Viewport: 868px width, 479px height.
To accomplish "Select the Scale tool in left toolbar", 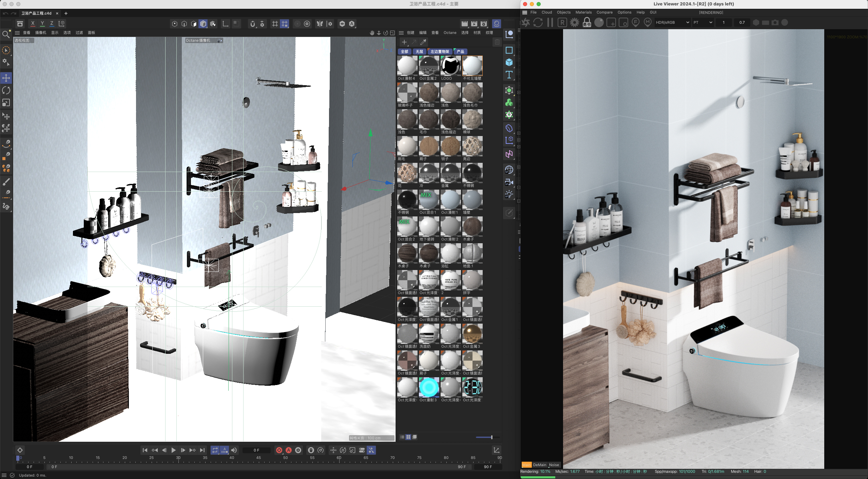I will tap(6, 102).
